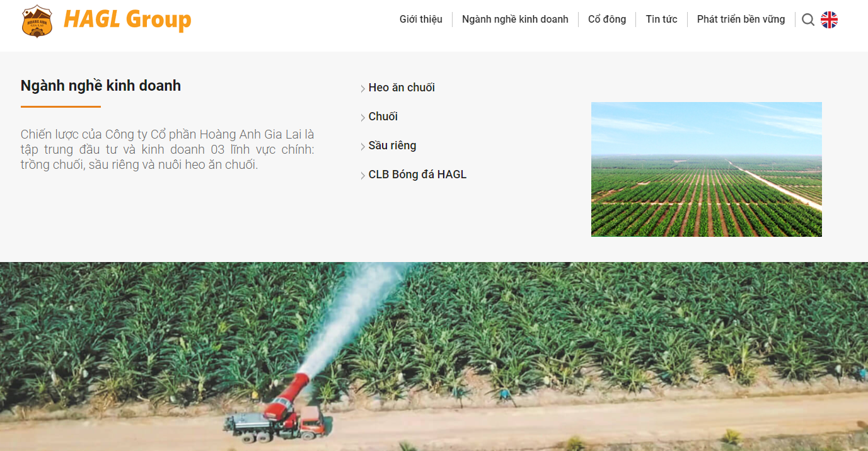The height and width of the screenshot is (451, 868).
Task: Click the aerial plantation thumbnail image
Action: [x=707, y=169]
